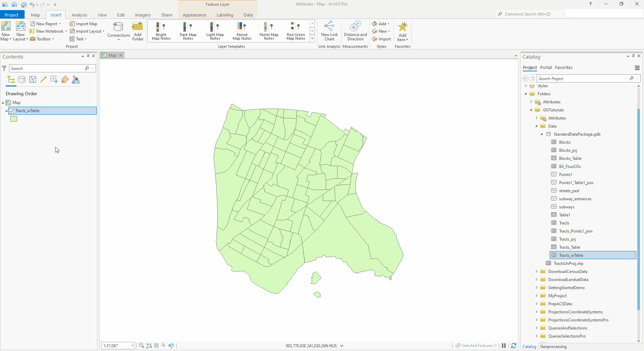Open the New Link Chart tool

pyautogui.click(x=329, y=31)
